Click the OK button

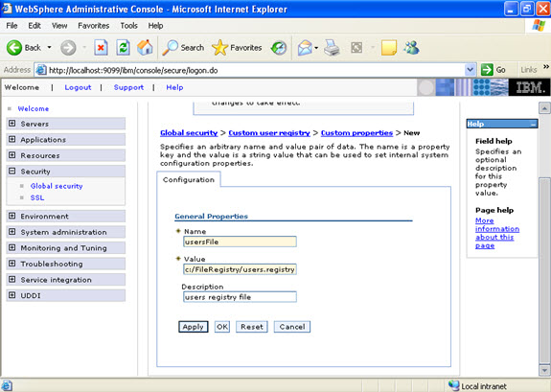pos(222,327)
